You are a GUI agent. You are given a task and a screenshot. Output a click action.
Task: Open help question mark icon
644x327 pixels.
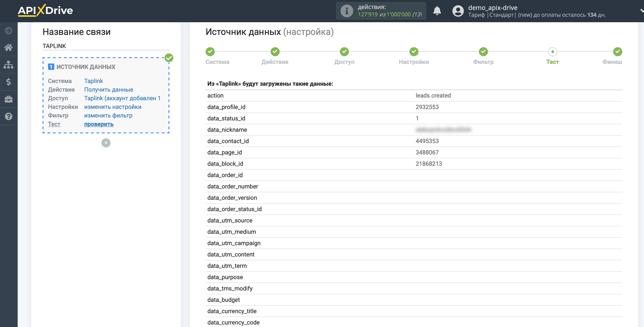pos(9,116)
